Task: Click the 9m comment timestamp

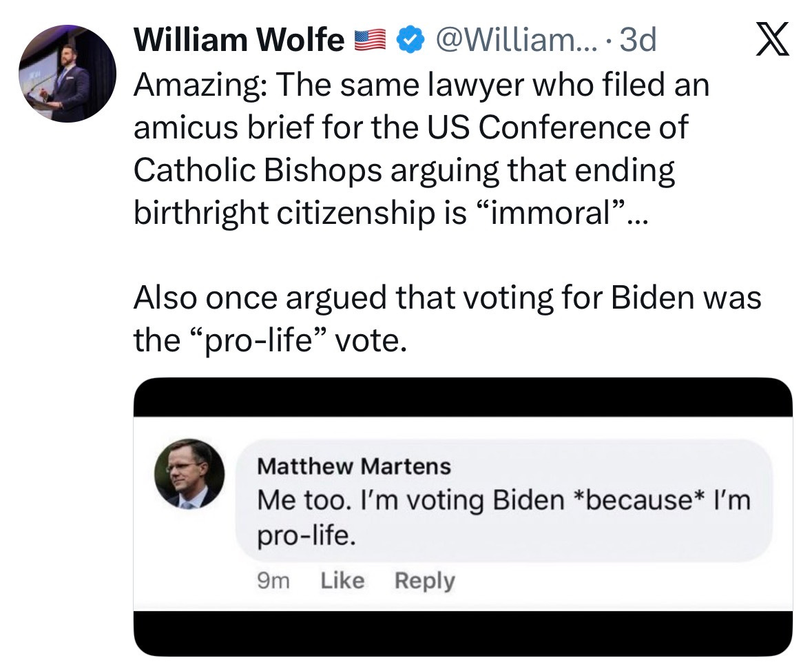Action: coord(272,581)
